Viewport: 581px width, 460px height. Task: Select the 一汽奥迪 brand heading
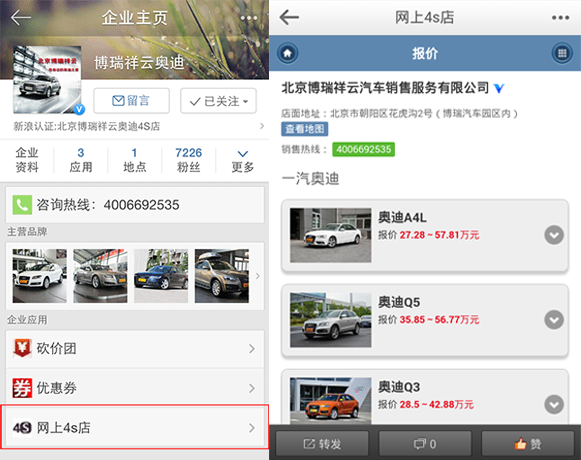(311, 179)
